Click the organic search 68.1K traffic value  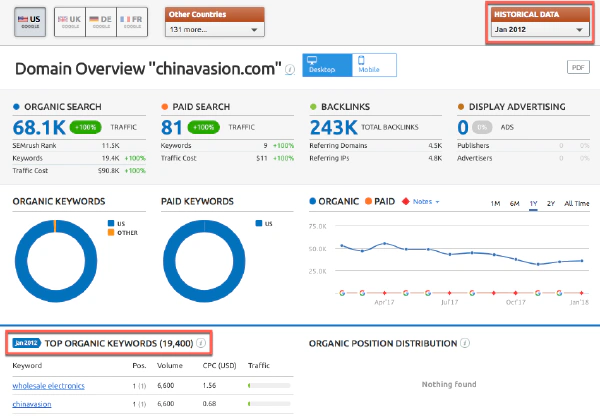[39, 127]
